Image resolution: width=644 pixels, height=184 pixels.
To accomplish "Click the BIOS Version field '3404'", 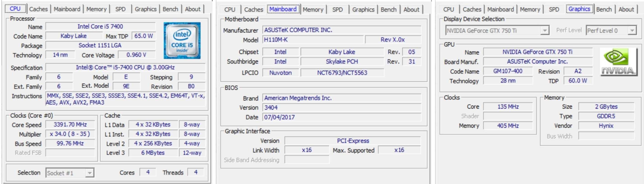I will coord(342,107).
